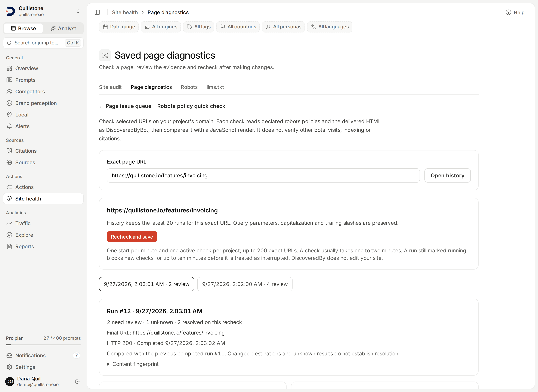Open Prompts in the sidebar
The image size is (538, 392).
(x=43, y=80)
